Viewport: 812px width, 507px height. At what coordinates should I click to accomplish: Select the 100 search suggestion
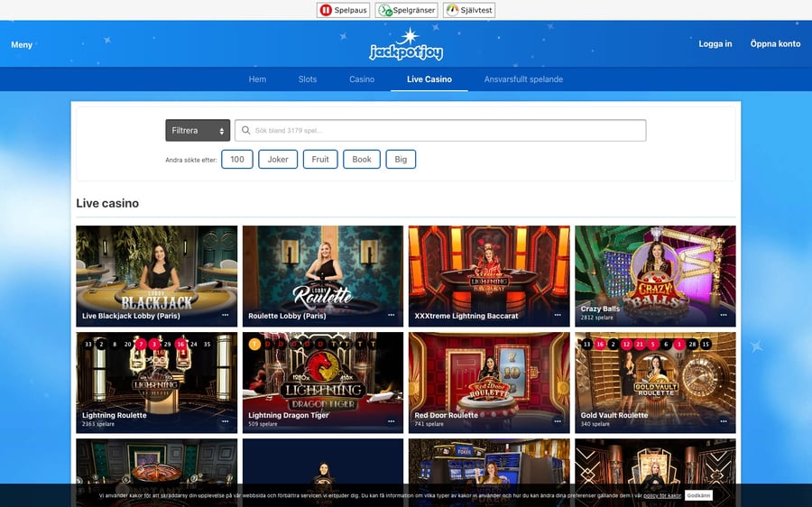click(x=237, y=160)
